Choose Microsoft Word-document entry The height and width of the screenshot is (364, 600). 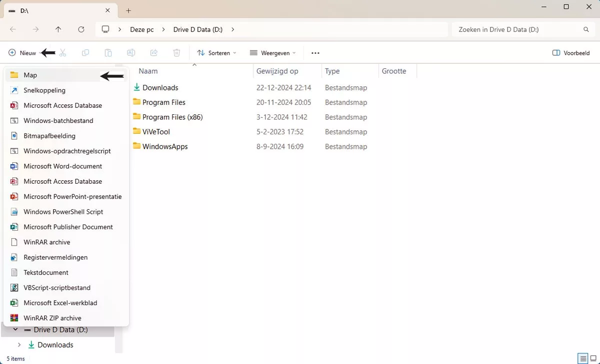(66, 166)
